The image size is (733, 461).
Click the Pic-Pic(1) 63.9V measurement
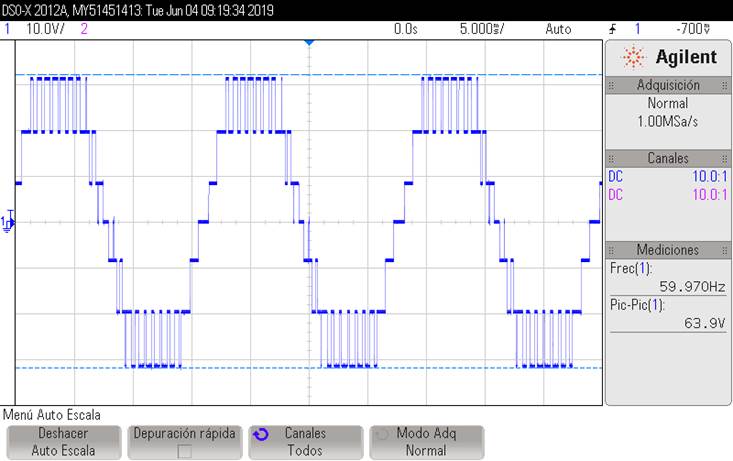pos(667,312)
